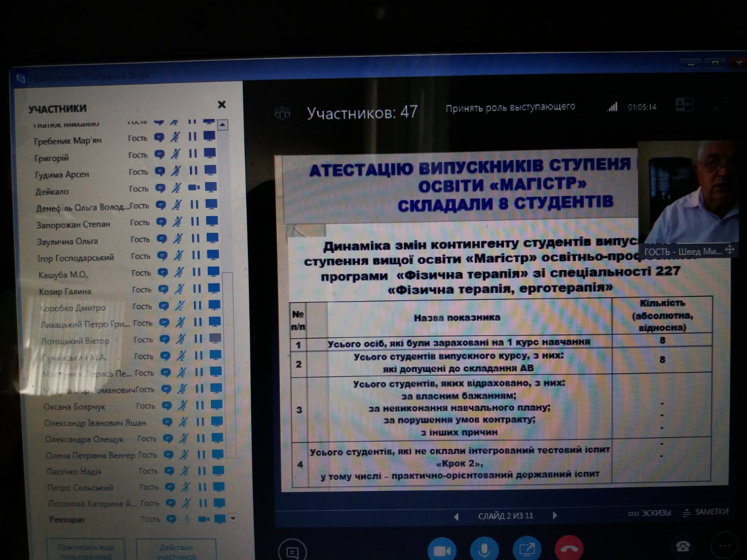Image resolution: width=747 pixels, height=560 pixels.
Task: Open the share screen button
Action: click(527, 551)
